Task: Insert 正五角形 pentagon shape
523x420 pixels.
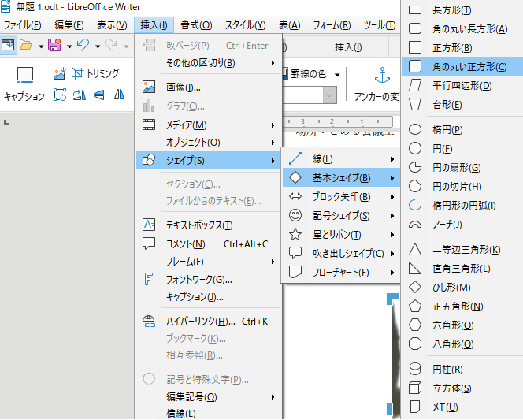Action: click(x=463, y=307)
